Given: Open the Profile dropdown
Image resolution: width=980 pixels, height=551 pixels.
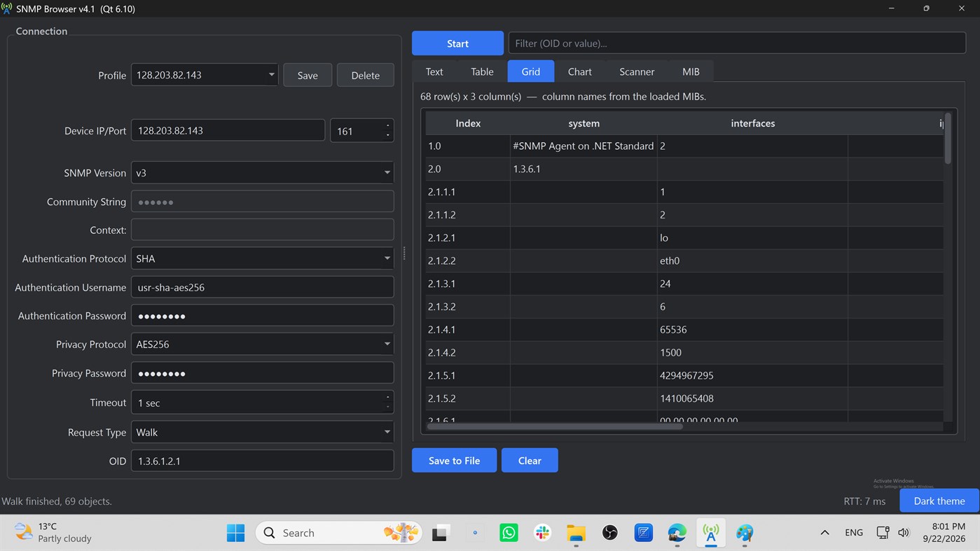Looking at the screenshot, I should 205,75.
